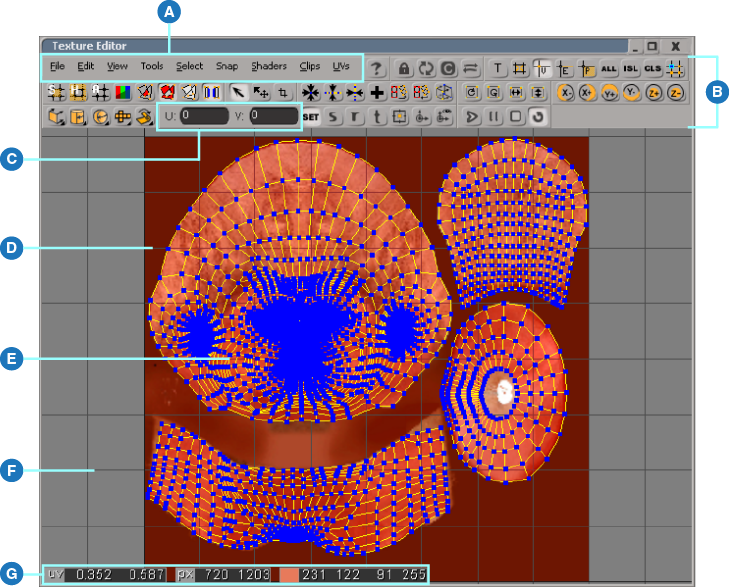Open the Shaders menu
Image resolution: width=729 pixels, height=587 pixels.
tap(269, 66)
